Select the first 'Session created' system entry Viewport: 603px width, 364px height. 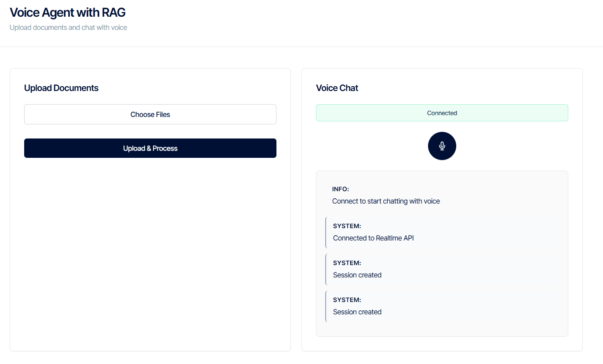click(357, 274)
